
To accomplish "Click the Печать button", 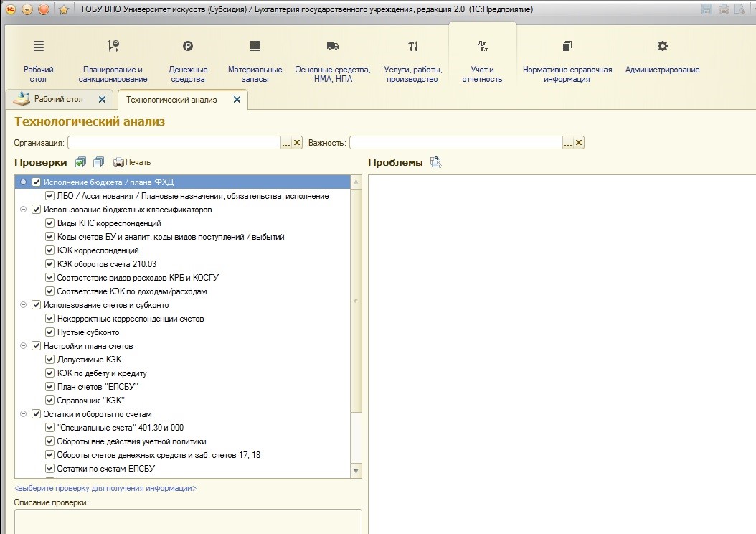I will [132, 162].
